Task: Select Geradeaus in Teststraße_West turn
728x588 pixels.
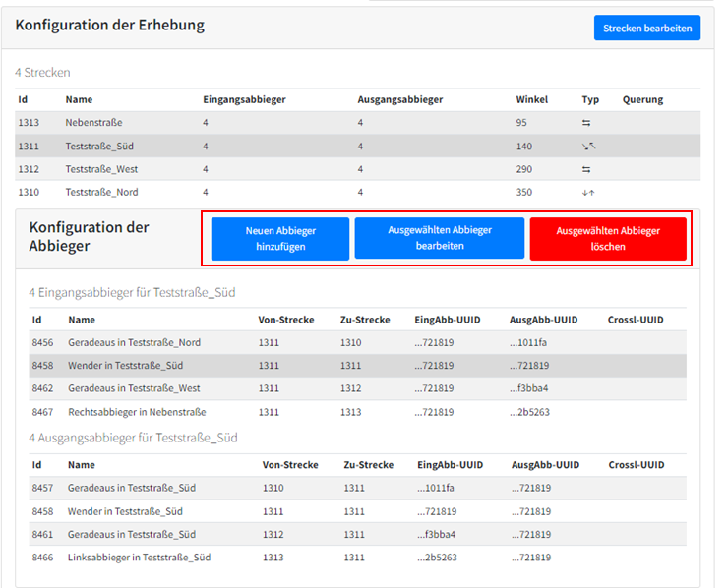Action: pos(134,388)
